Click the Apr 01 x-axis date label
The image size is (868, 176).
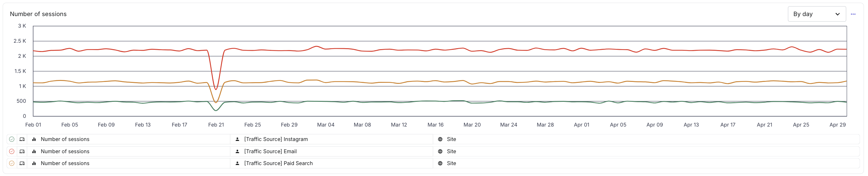(x=581, y=125)
